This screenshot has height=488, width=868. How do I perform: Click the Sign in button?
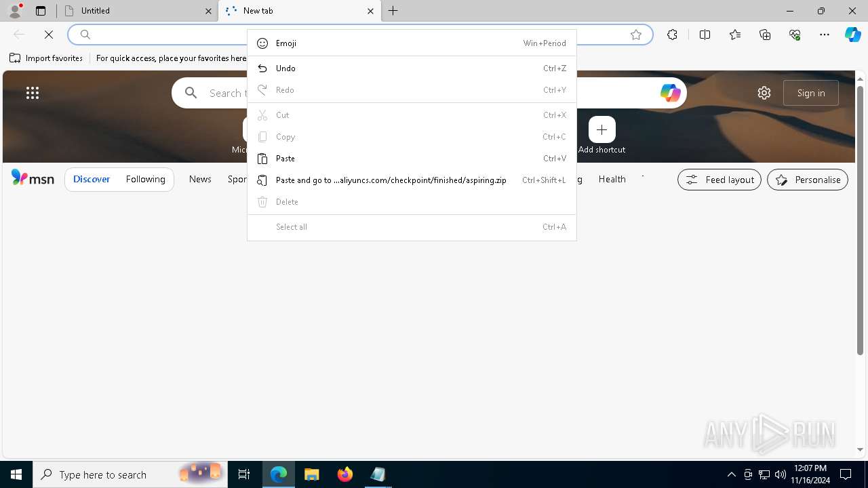[x=811, y=93]
